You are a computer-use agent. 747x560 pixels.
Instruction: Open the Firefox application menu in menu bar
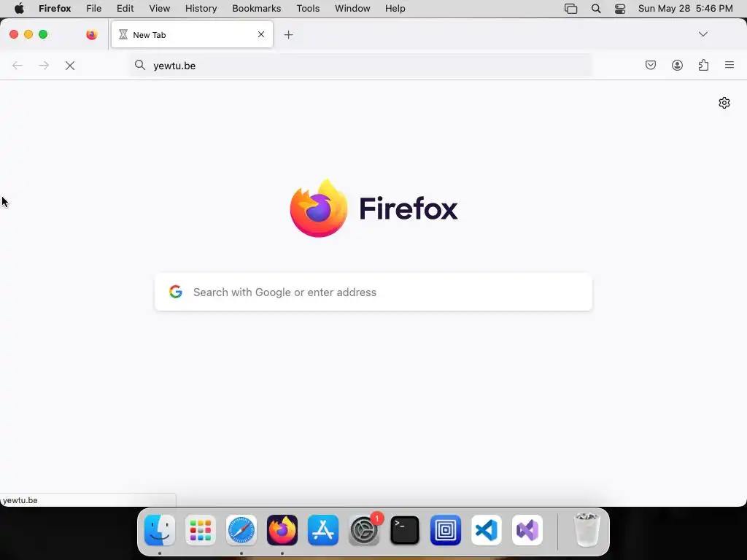(x=55, y=9)
